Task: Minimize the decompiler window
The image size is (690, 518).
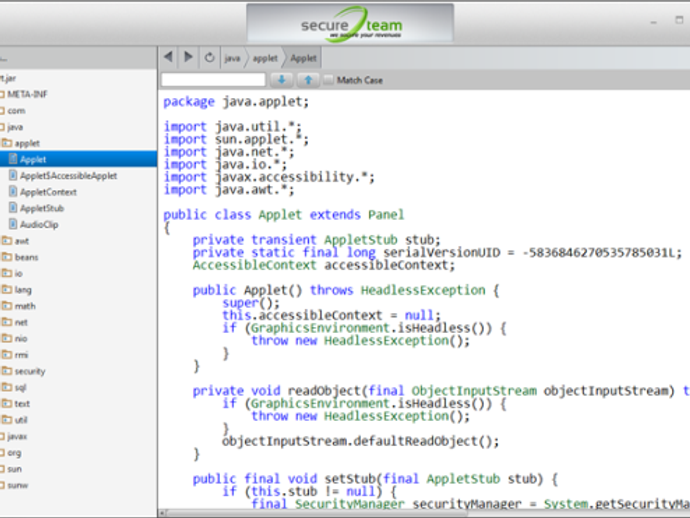Action: point(653,22)
